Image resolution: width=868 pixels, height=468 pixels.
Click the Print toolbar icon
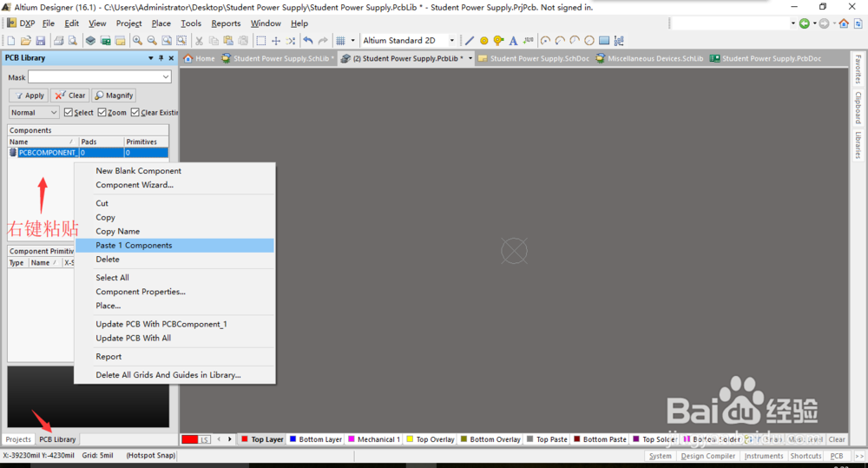pos(59,41)
